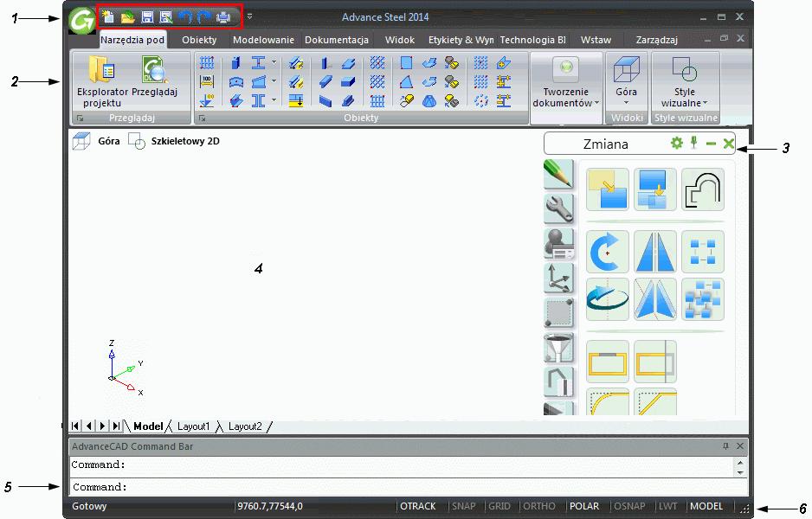Open dropdown arrow beside the double-channel profile icon
Screen dimensions: 812x519
coord(274,99)
